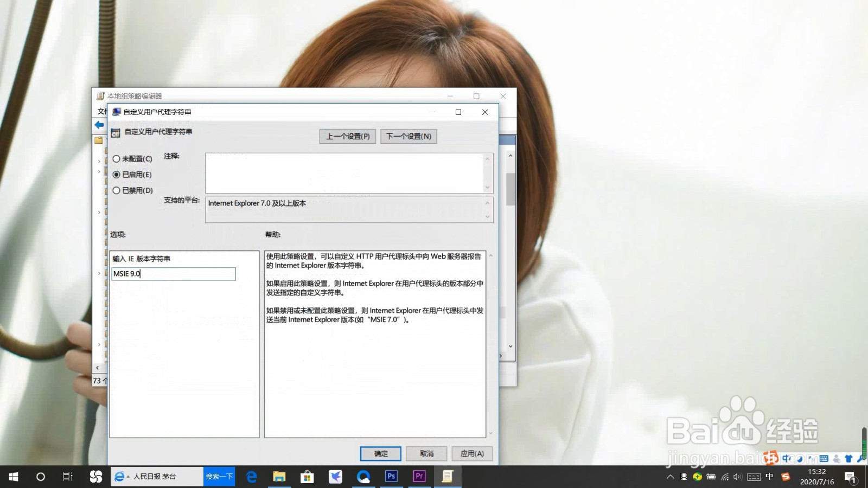Image resolution: width=868 pixels, height=488 pixels.
Task: Click the back arrow in Group Policy Editor
Action: (99, 125)
